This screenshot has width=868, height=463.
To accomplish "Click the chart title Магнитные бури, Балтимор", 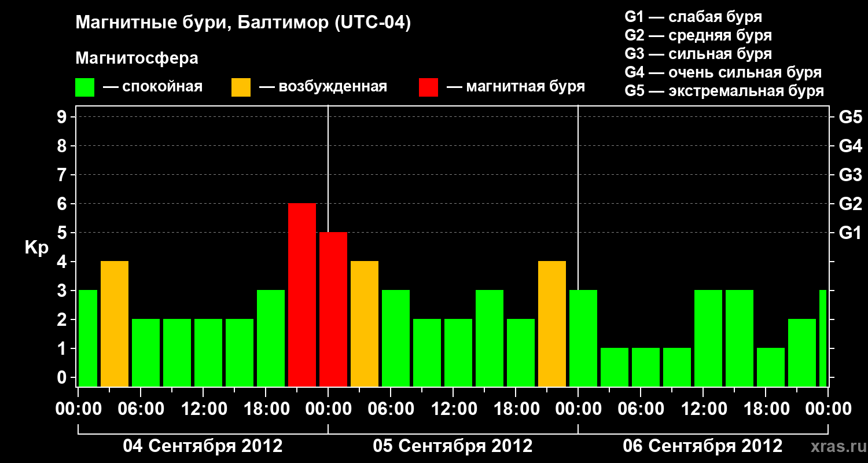I will (243, 24).
